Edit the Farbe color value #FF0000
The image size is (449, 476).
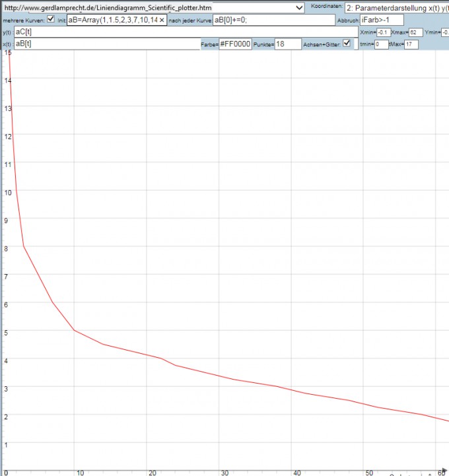point(234,44)
